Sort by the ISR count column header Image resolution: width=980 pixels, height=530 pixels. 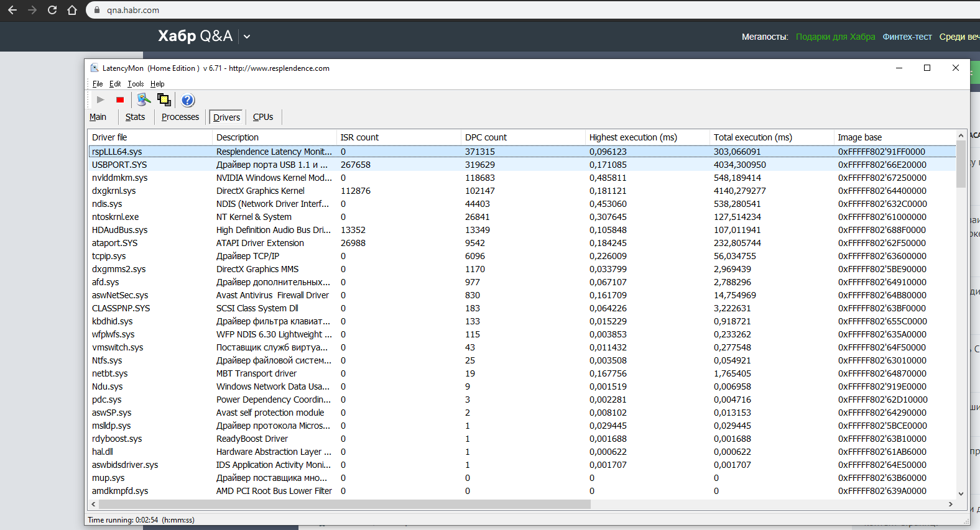[399, 137]
